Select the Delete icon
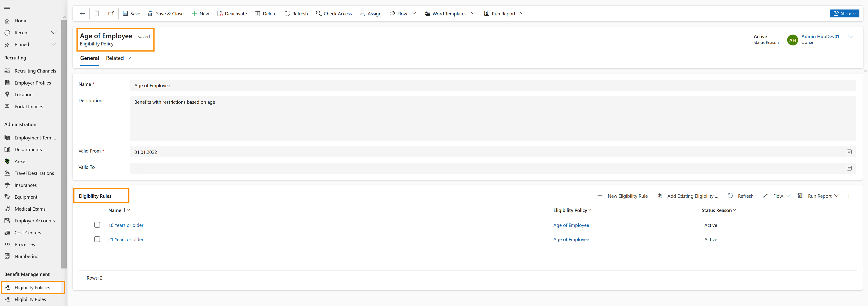Image resolution: width=868 pixels, height=306 pixels. coord(258,13)
